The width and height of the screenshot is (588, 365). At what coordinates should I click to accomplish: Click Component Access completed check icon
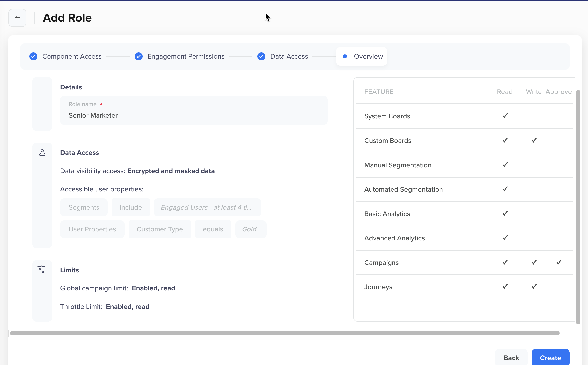point(33,56)
